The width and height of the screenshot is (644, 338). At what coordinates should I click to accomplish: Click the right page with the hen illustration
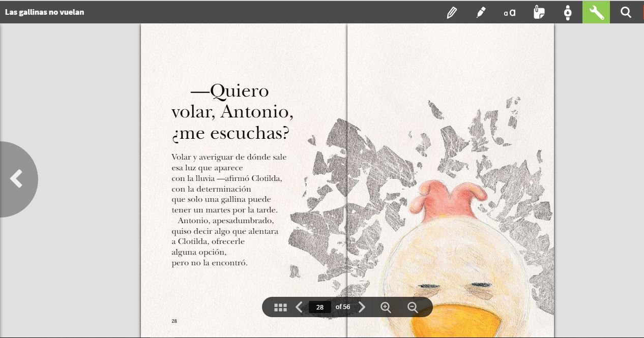tap(451, 180)
